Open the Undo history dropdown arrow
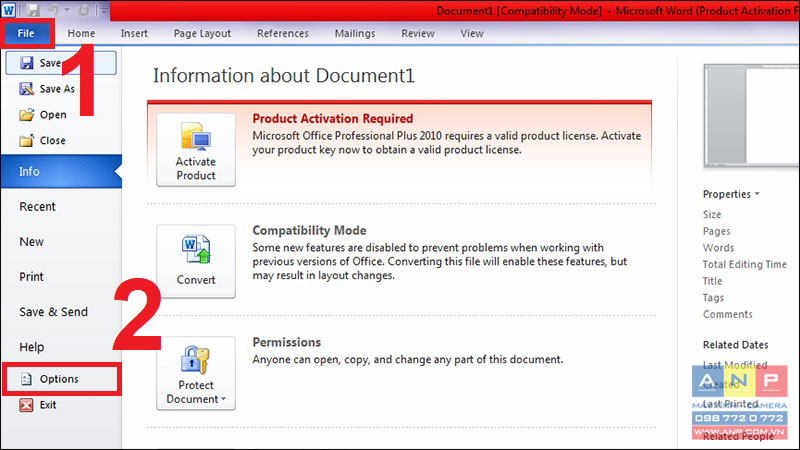 pyautogui.click(x=67, y=10)
